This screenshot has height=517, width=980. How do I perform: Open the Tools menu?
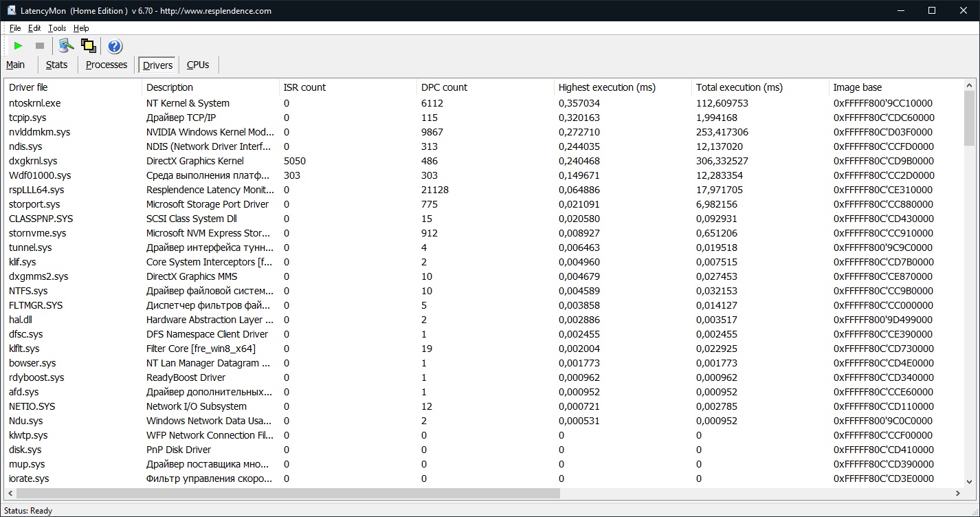pyautogui.click(x=57, y=28)
